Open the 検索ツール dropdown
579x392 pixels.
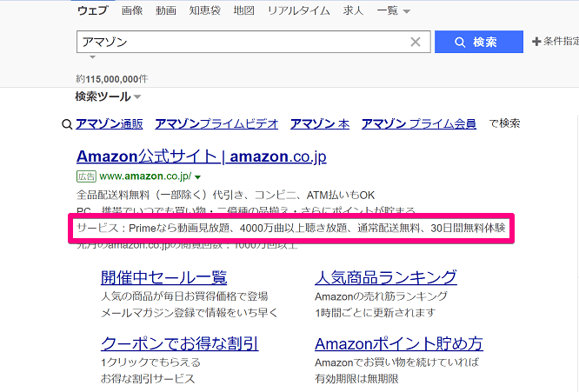click(108, 96)
